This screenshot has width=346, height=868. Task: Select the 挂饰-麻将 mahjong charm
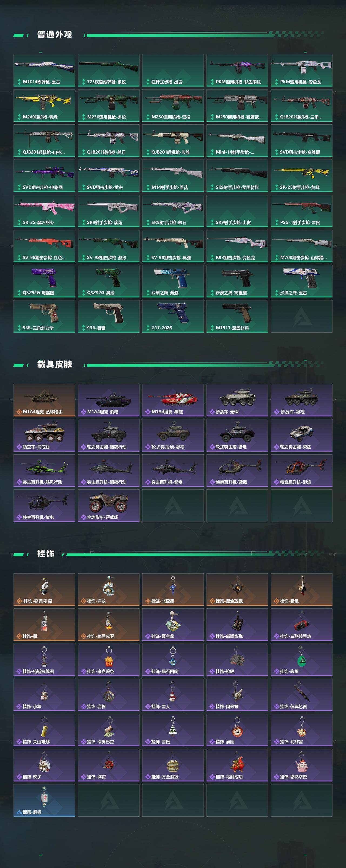(44, 800)
